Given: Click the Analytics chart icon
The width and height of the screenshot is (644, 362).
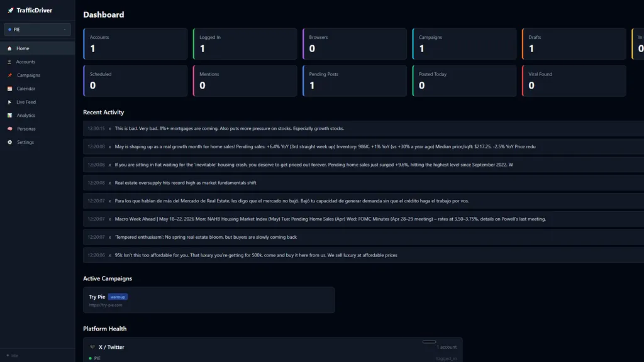Looking at the screenshot, I should (10, 116).
